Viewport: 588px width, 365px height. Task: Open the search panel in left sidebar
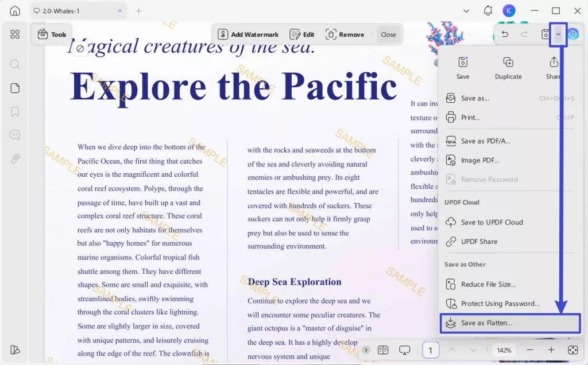click(x=15, y=64)
